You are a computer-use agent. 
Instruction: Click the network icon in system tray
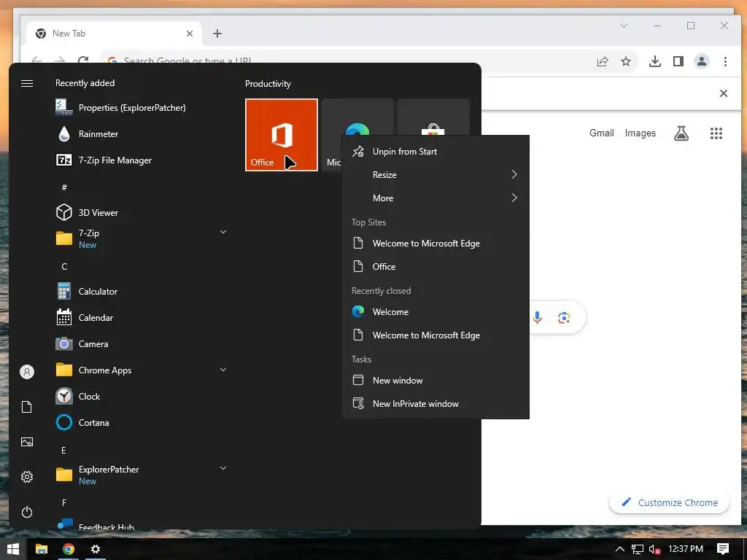pos(638,549)
